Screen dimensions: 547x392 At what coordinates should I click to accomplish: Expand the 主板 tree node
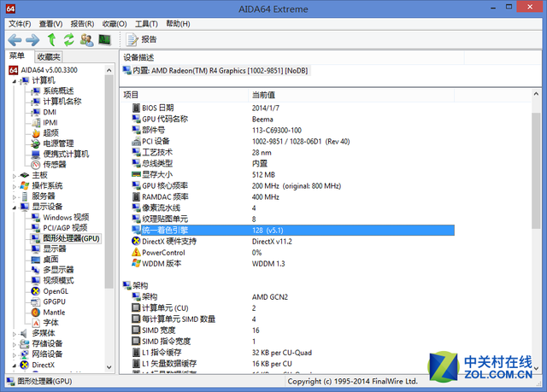pos(14,176)
